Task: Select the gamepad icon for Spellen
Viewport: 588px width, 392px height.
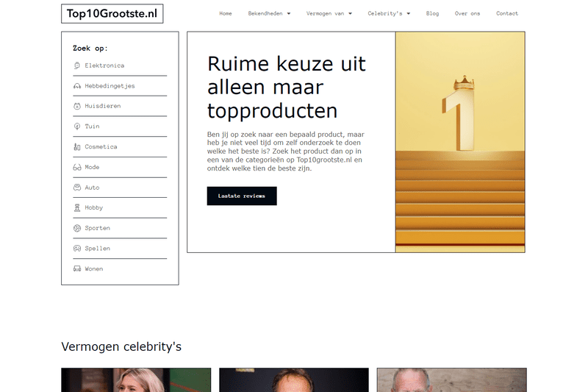Action: pos(77,249)
